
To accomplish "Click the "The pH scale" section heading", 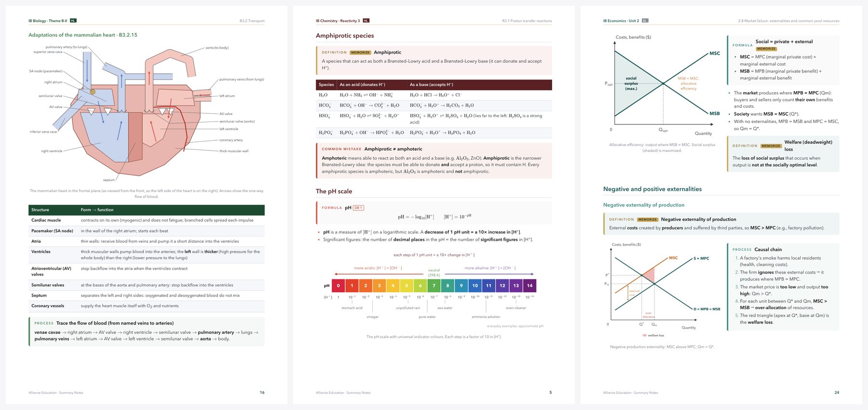I will [334, 191].
